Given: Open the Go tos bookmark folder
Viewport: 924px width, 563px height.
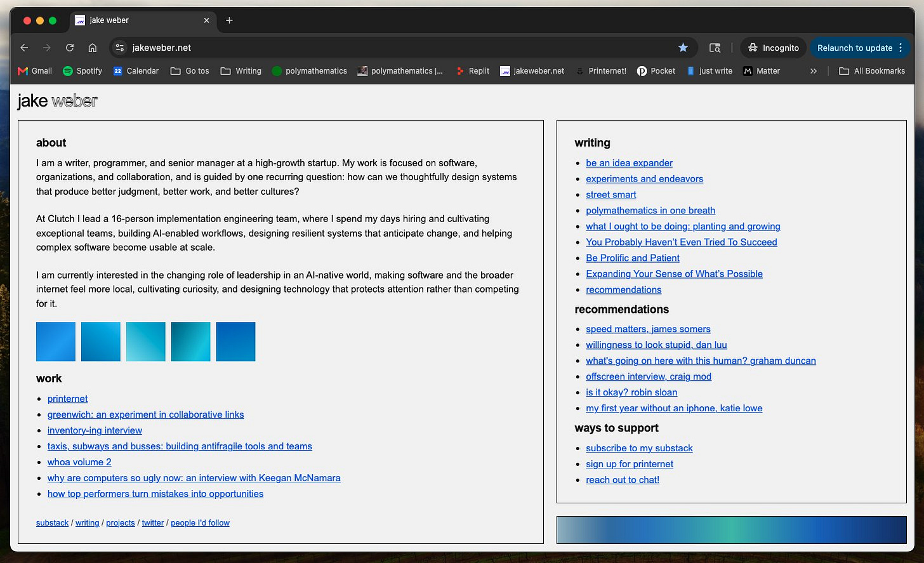Looking at the screenshot, I should (190, 71).
